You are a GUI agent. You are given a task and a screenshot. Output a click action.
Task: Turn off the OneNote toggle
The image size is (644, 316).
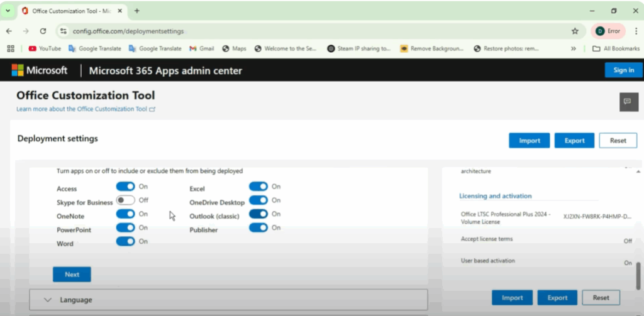(x=125, y=214)
